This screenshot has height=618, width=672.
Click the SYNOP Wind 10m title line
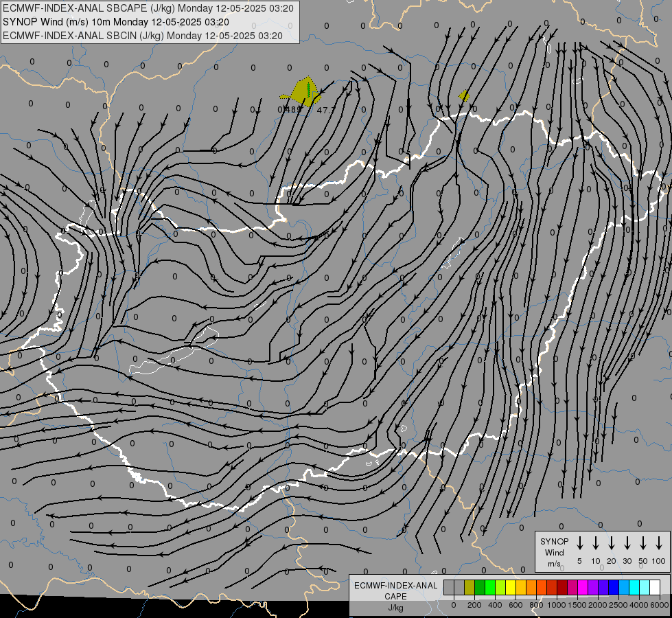point(116,22)
